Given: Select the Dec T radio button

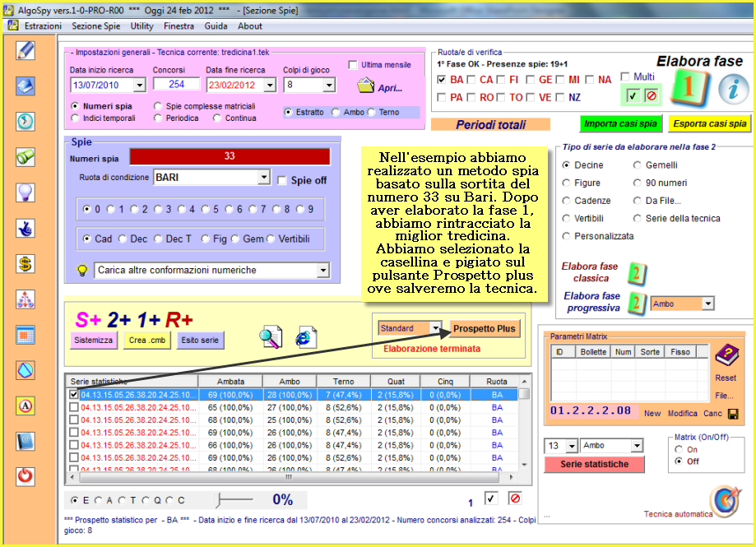Looking at the screenshot, I should click(158, 239).
